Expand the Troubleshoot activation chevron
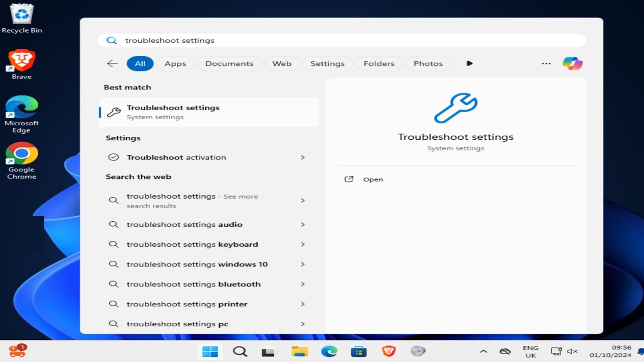Viewport: 644px width, 362px height. [x=302, y=157]
